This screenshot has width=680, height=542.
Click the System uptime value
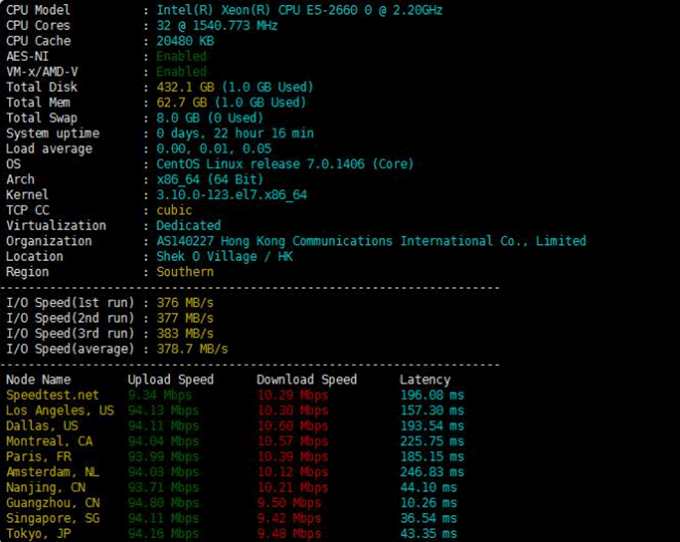click(x=235, y=133)
